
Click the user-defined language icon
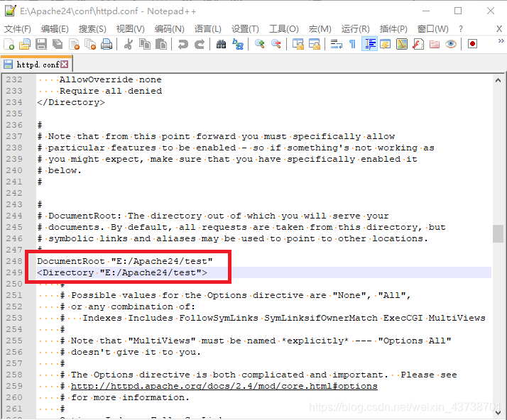tap(385, 44)
